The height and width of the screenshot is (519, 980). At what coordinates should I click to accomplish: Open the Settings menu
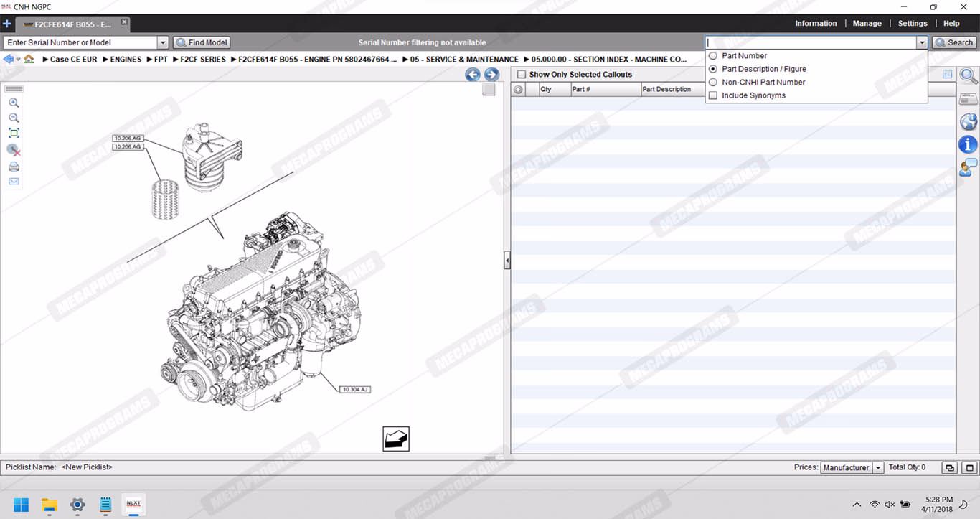[913, 24]
